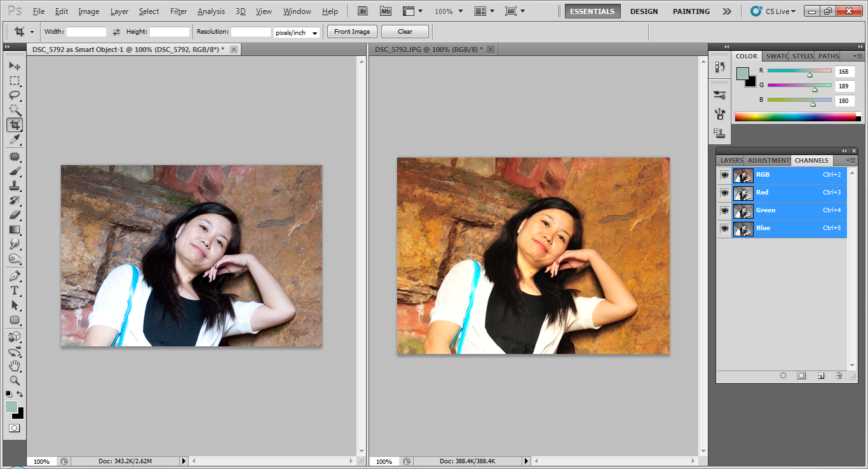868x469 pixels.
Task: Open the History panel dock icon
Action: (719, 67)
